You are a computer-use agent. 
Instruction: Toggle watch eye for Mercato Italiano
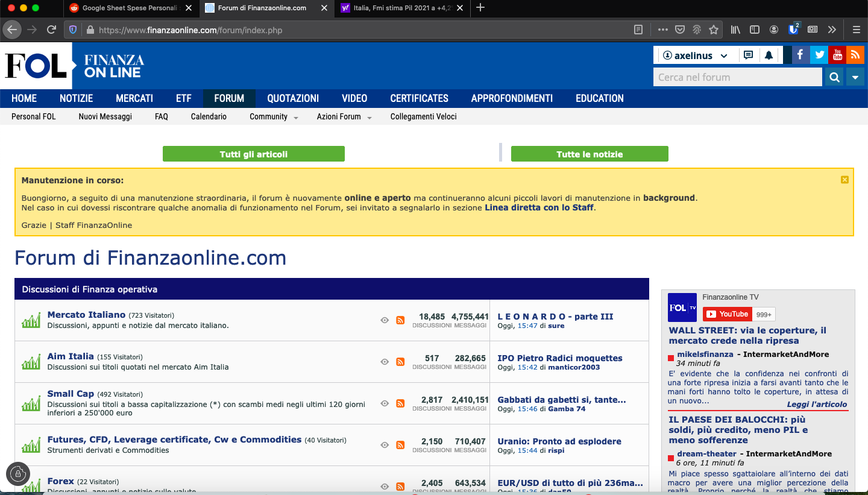pyautogui.click(x=385, y=320)
